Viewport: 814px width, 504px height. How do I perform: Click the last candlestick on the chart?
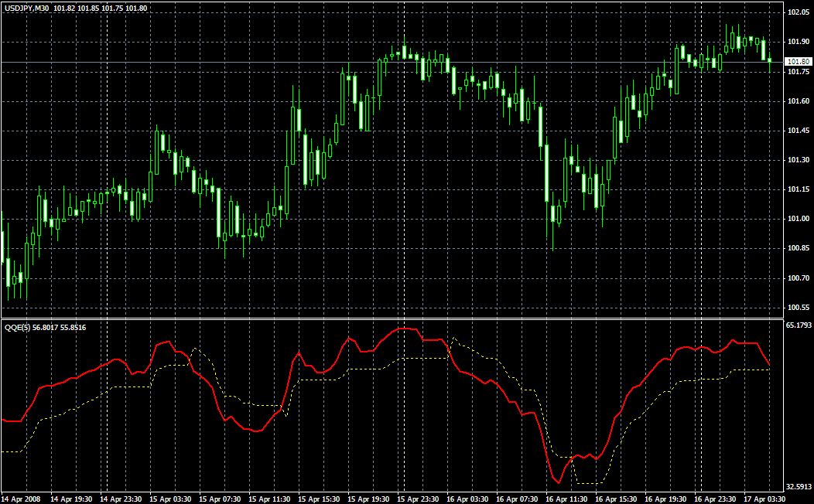769,61
